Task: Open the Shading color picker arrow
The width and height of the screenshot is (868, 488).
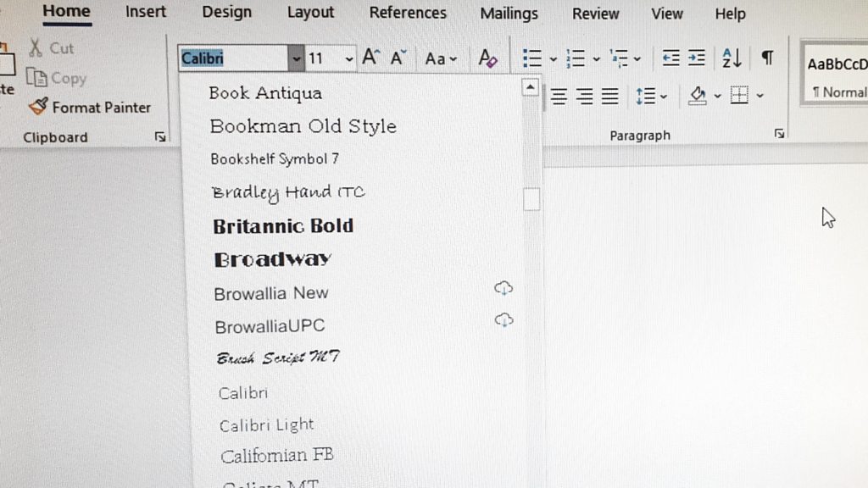Action: (717, 97)
